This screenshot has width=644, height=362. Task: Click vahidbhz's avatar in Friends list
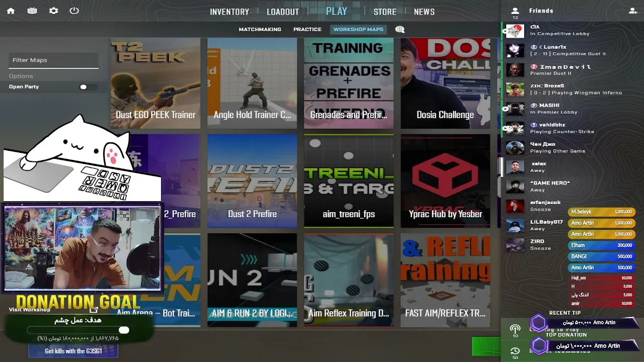515,128
